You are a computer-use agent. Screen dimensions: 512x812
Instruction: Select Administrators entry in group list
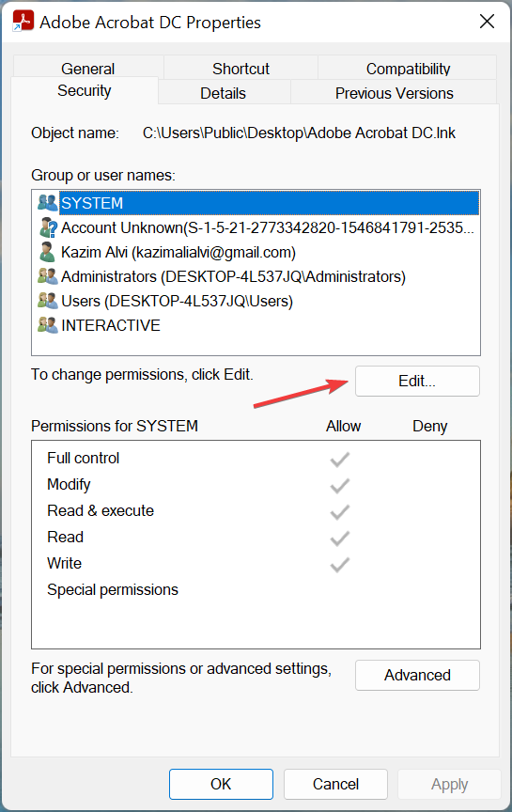[x=256, y=276]
